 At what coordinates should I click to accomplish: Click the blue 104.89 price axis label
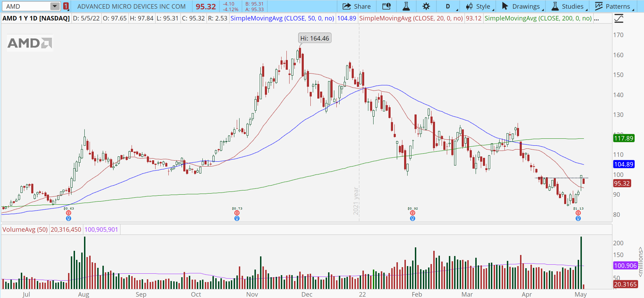click(624, 164)
